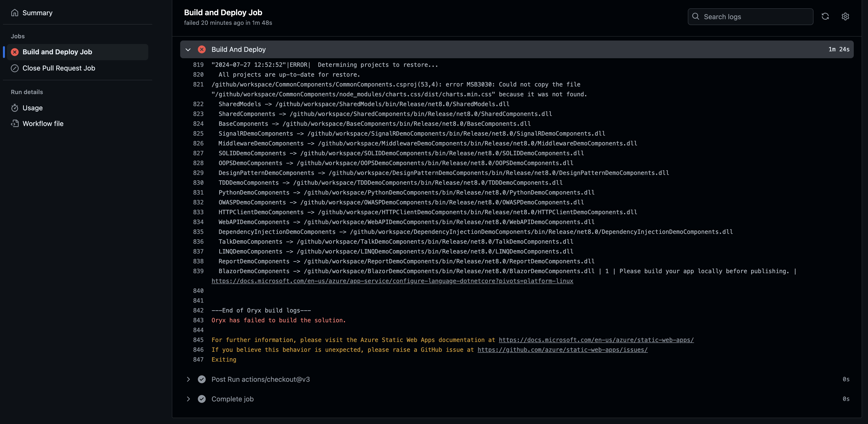The width and height of the screenshot is (868, 424).
Task: Click the Workflow file icon under Run details
Action: click(x=14, y=123)
